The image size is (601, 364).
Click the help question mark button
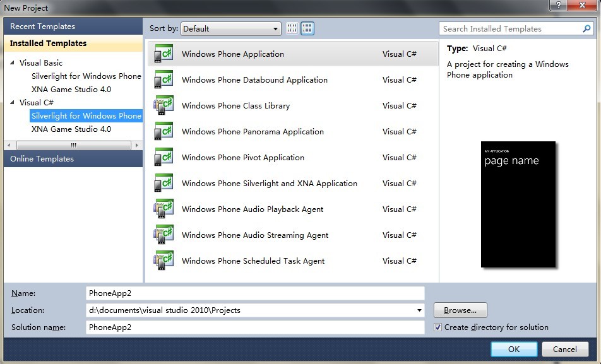[558, 6]
